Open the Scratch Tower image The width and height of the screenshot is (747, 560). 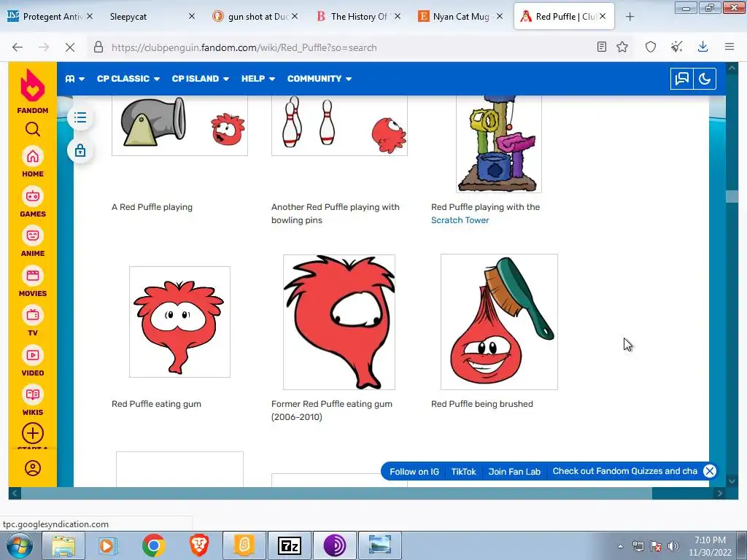point(499,144)
